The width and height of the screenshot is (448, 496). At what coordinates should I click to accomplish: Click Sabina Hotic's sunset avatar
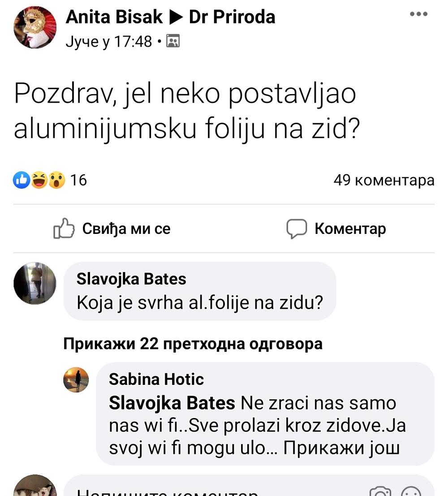[76, 380]
